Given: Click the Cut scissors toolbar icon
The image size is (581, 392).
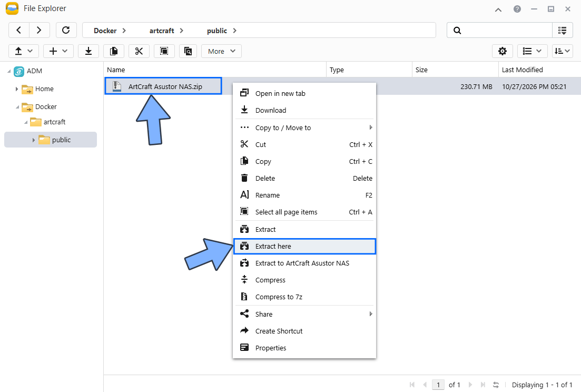Looking at the screenshot, I should (139, 51).
